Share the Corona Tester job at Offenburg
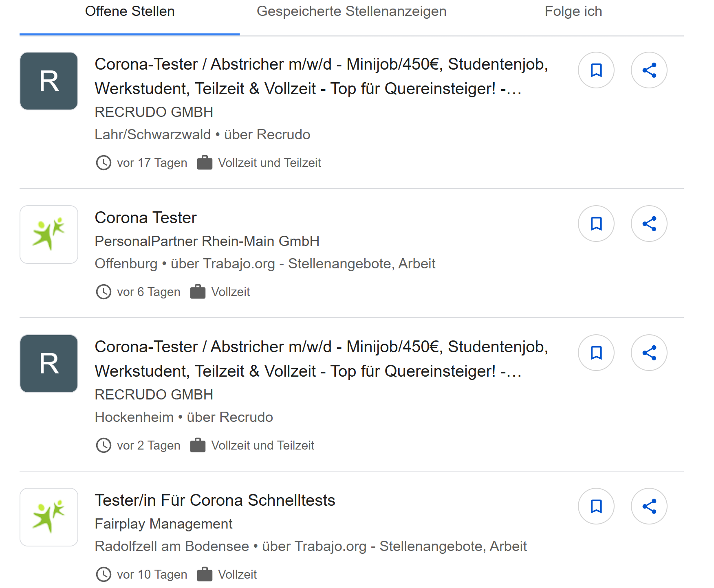 (649, 224)
